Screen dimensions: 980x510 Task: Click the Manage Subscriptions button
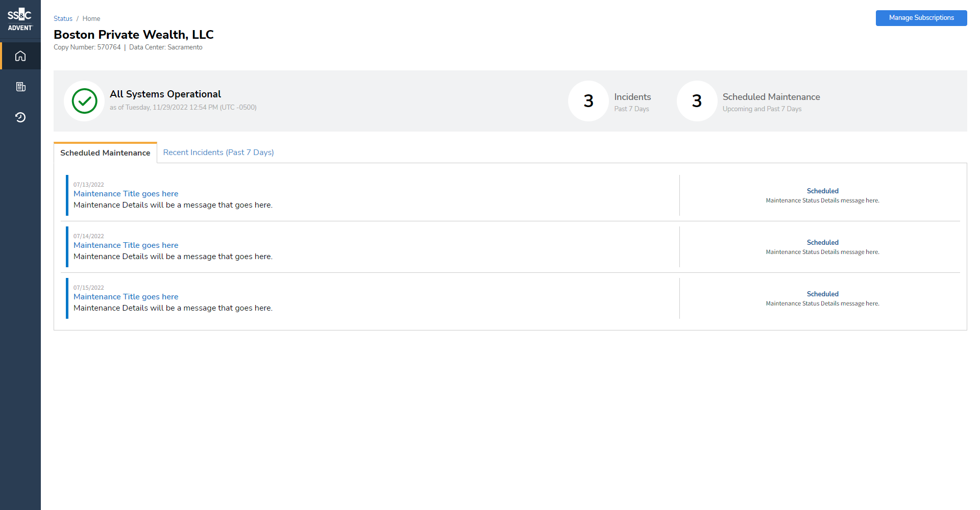point(921,18)
